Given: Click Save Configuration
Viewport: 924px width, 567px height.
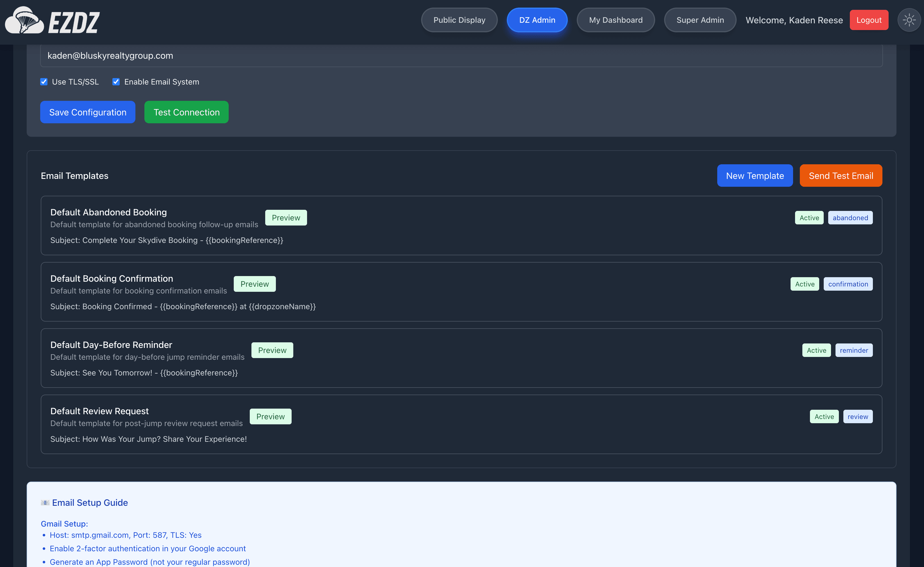Looking at the screenshot, I should 87,112.
